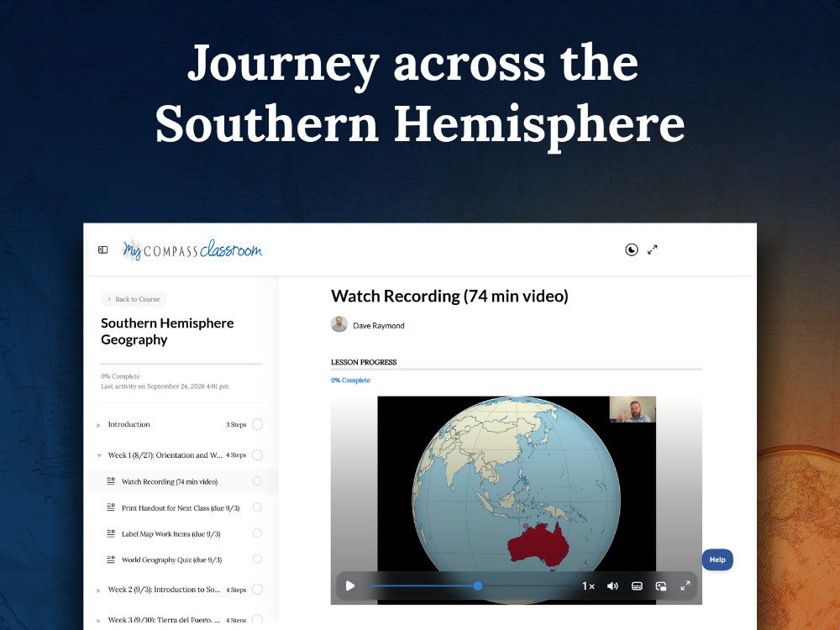Viewport: 840px width, 630px height.
Task: Click the Southern Hemisphere Geography course title
Action: click(167, 332)
